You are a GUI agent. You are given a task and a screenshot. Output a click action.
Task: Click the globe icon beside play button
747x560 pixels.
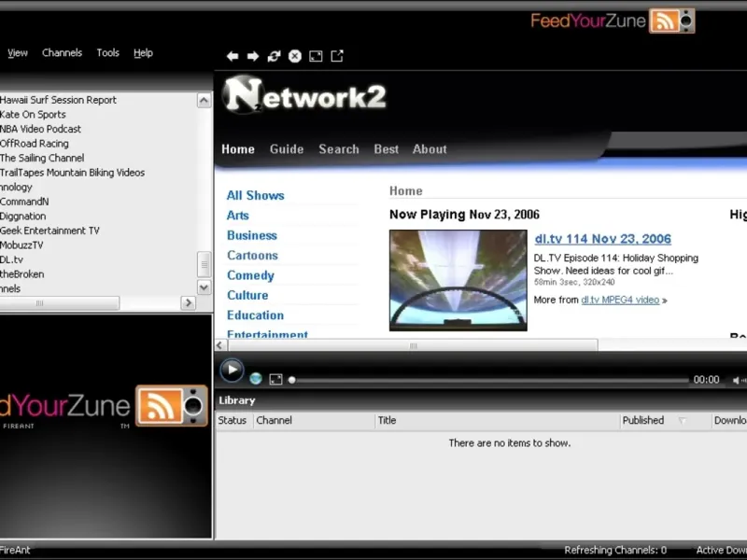click(256, 379)
